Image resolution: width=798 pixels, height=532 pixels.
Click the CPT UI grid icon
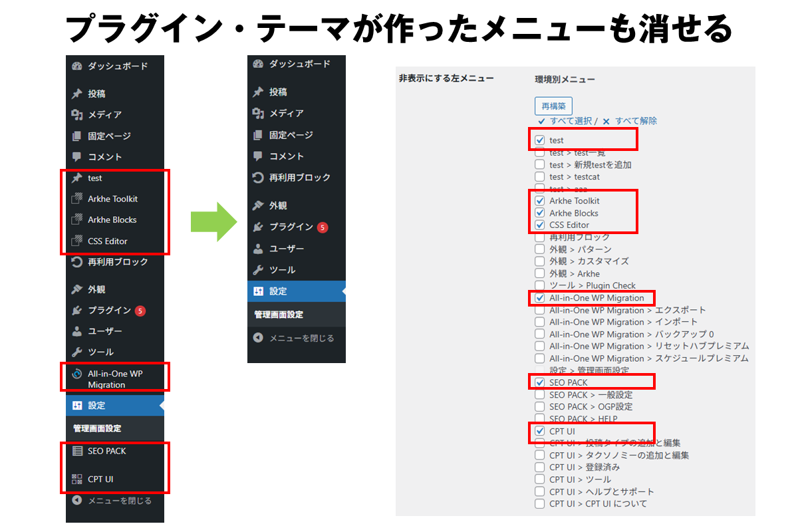point(76,479)
